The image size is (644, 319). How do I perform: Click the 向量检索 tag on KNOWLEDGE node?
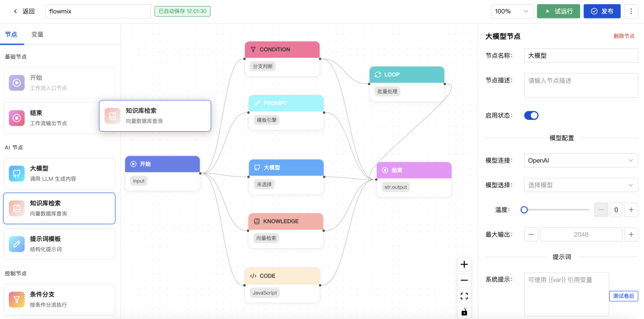coord(266,238)
